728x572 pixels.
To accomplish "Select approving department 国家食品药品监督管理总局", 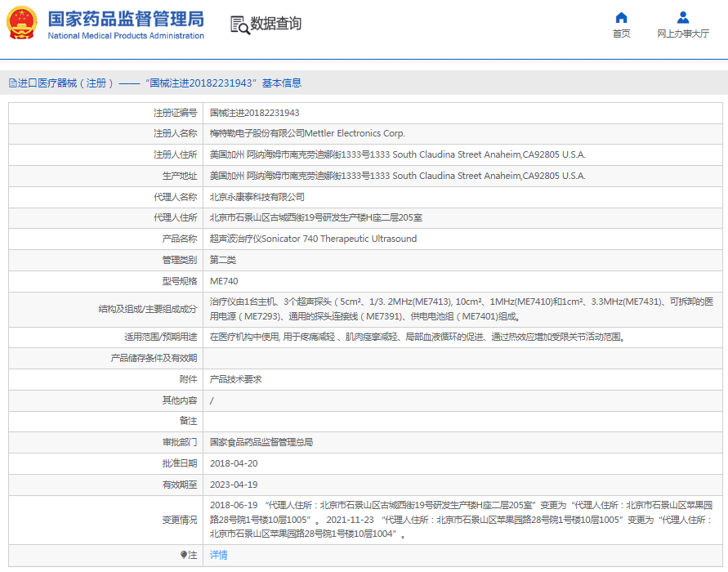I will tap(261, 442).
